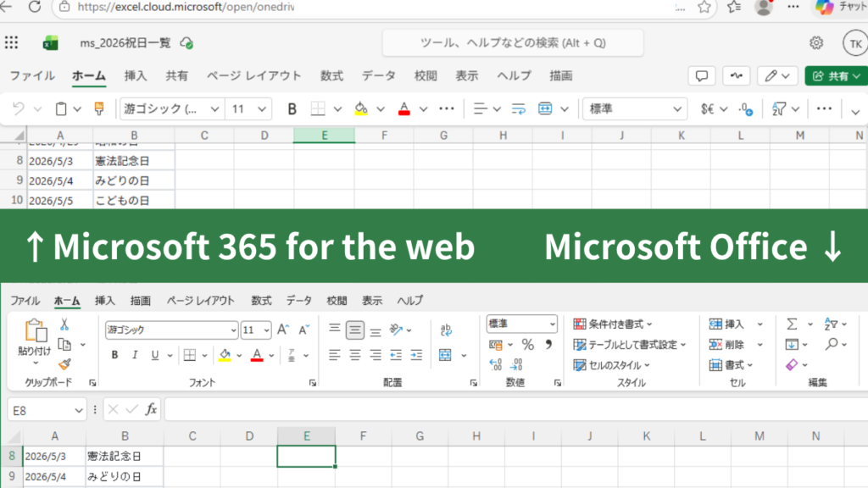Click セルのスタイル button
Viewport: 868px width, 488px height.
[611, 365]
